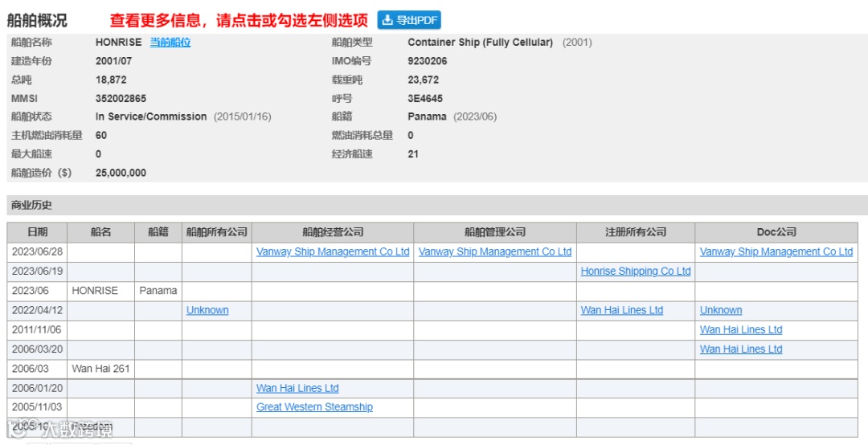Open the Great Western Steamship link
This screenshot has height=445, width=868.
[314, 407]
